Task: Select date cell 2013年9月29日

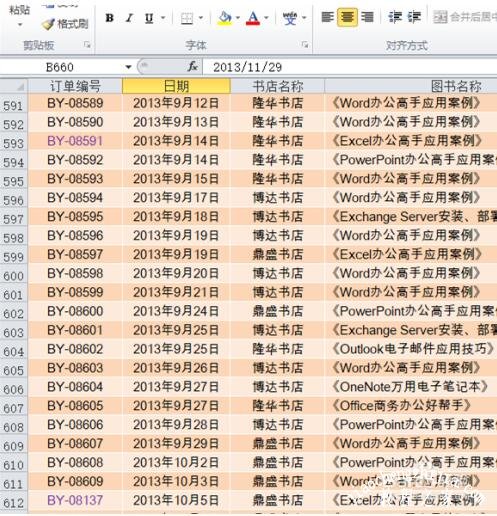Action: point(176,443)
